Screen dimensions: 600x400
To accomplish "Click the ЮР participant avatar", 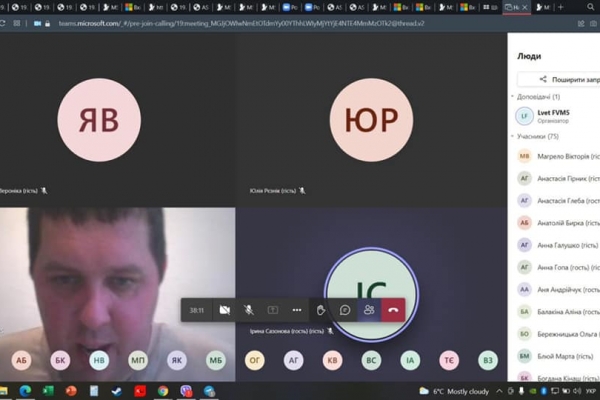I will [x=372, y=120].
